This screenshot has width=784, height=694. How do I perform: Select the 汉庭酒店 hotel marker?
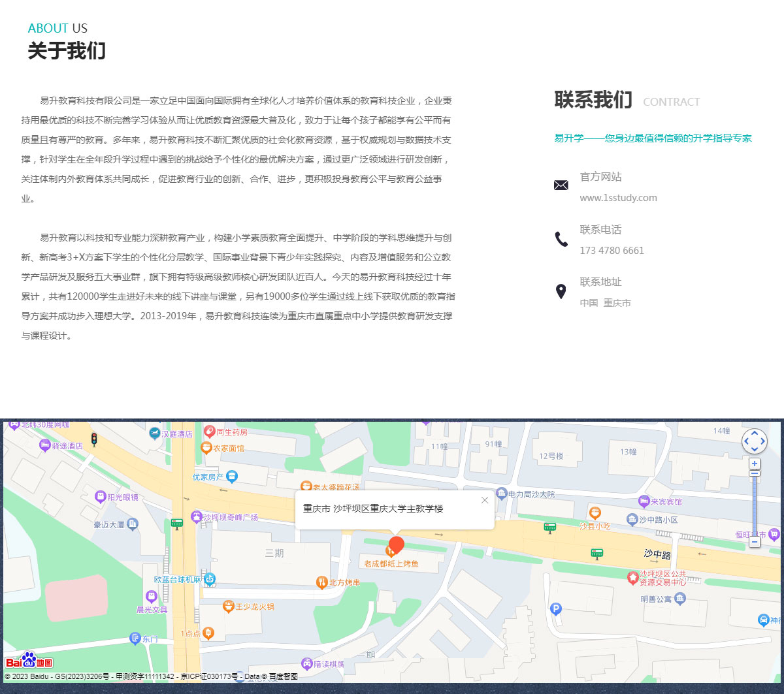coord(154,433)
